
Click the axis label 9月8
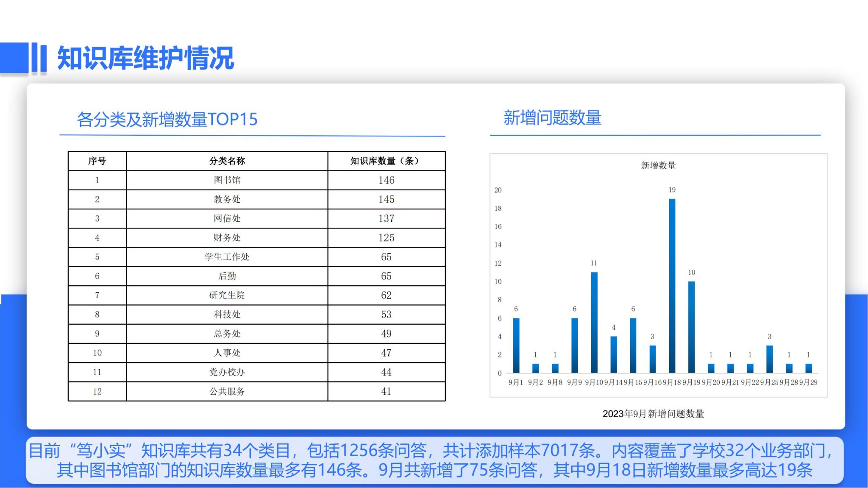[555, 382]
